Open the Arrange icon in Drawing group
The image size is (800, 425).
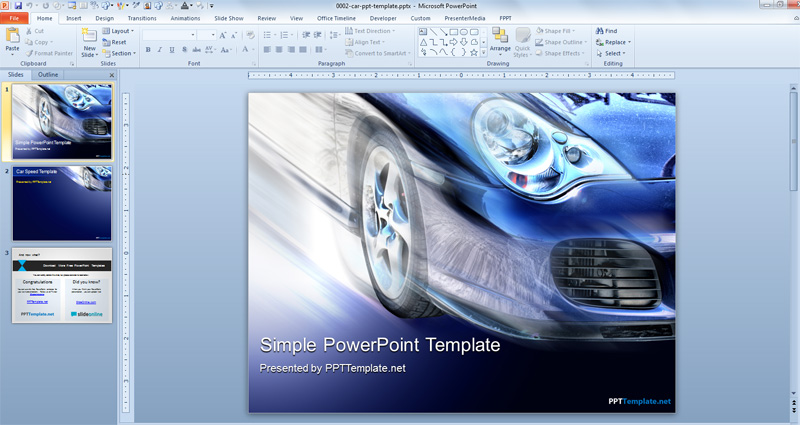point(499,36)
